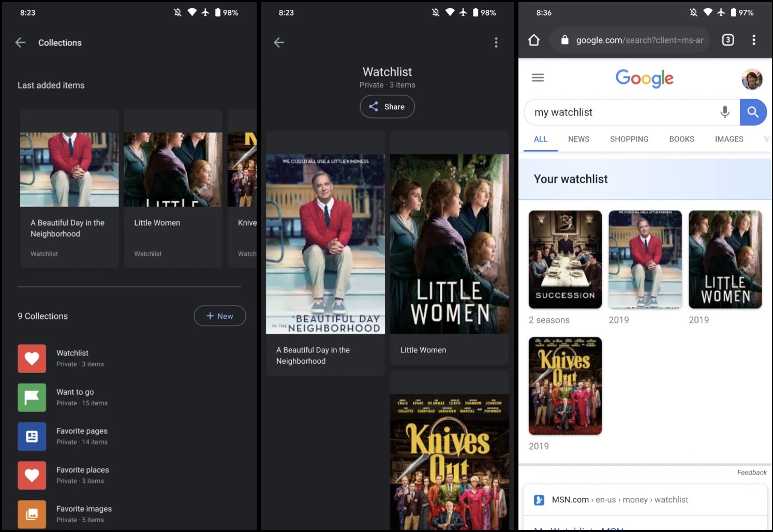773x532 pixels.
Task: Tap the 'Your watchlist' heading
Action: pyautogui.click(x=571, y=179)
